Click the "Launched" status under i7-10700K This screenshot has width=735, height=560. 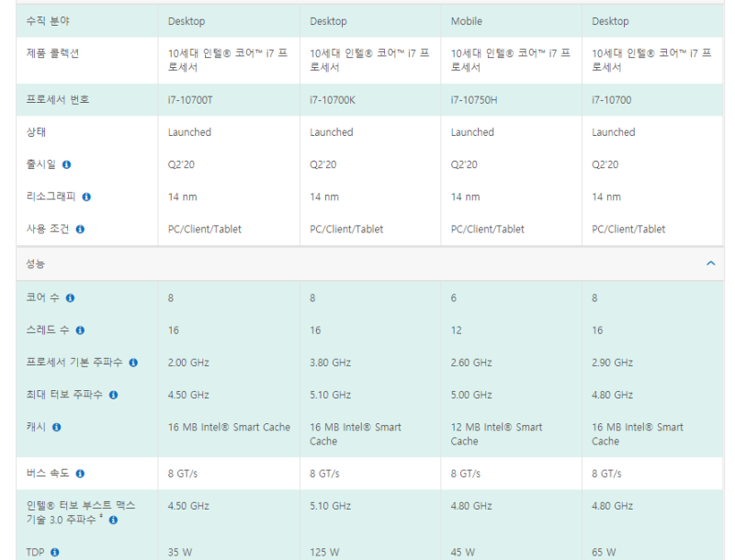point(332,132)
